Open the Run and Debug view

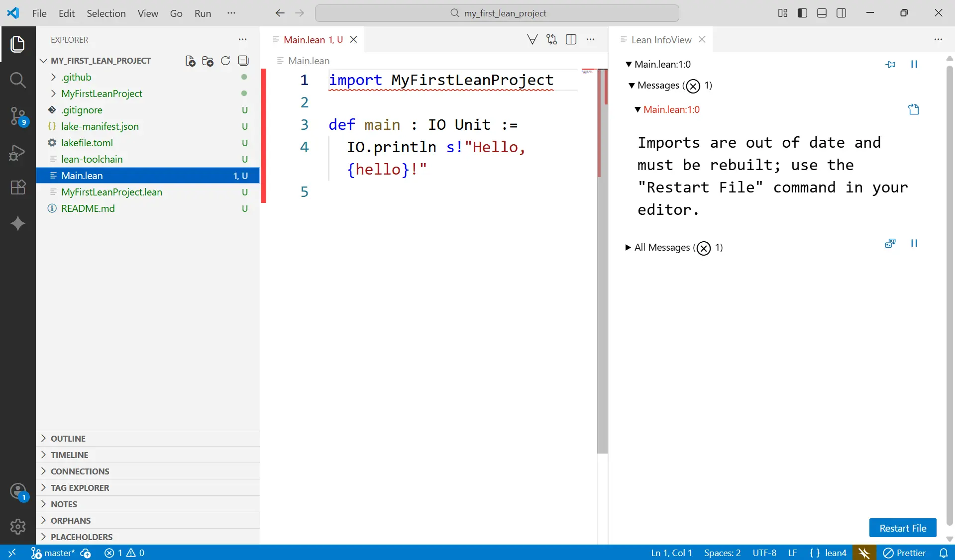(x=18, y=152)
